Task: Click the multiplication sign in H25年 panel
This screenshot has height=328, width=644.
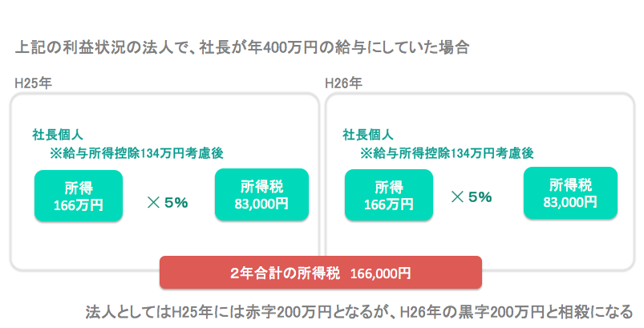Action: click(x=154, y=202)
